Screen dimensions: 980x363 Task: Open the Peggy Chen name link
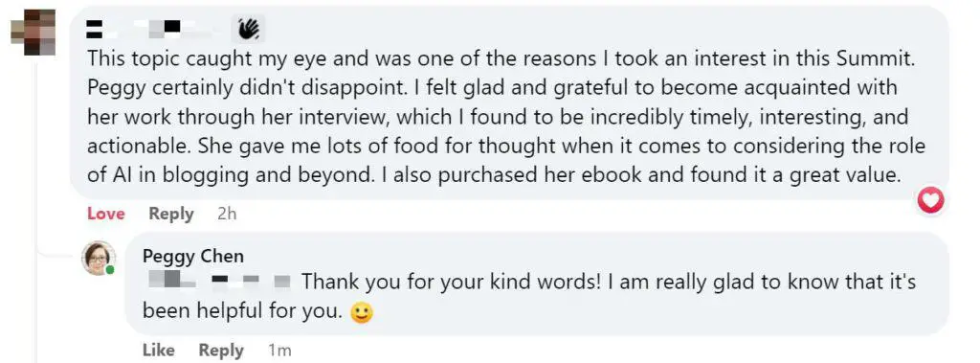point(193,256)
